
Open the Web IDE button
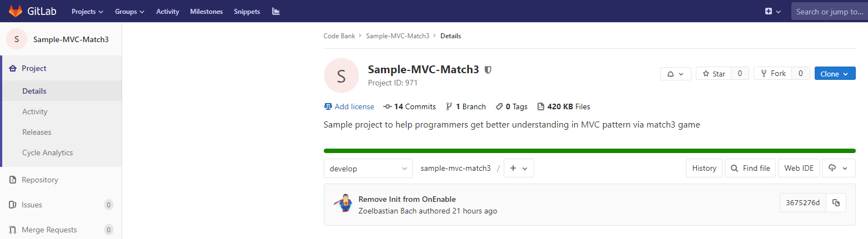799,168
